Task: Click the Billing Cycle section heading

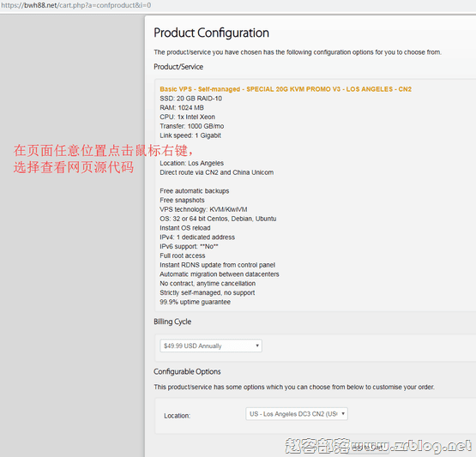Action: coord(172,322)
